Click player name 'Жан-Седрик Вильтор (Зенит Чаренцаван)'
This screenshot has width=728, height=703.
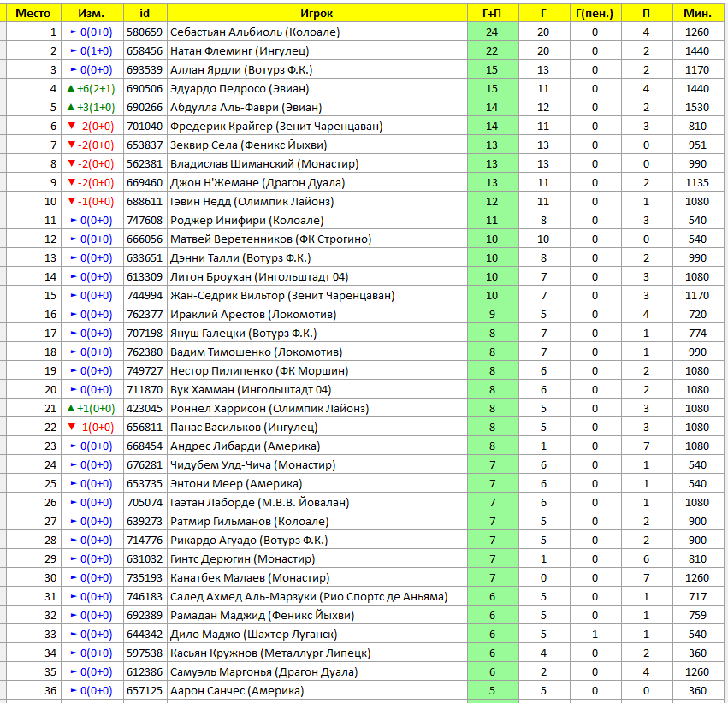(282, 295)
